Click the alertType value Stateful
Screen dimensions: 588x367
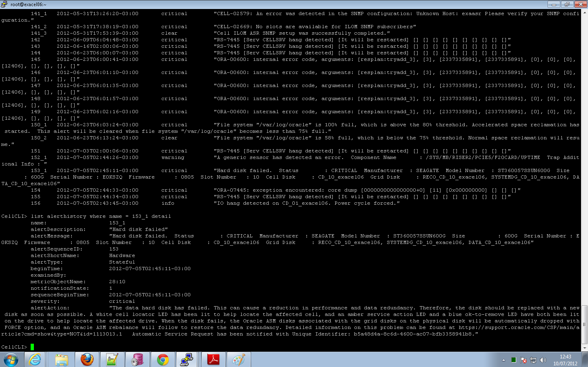click(x=122, y=262)
